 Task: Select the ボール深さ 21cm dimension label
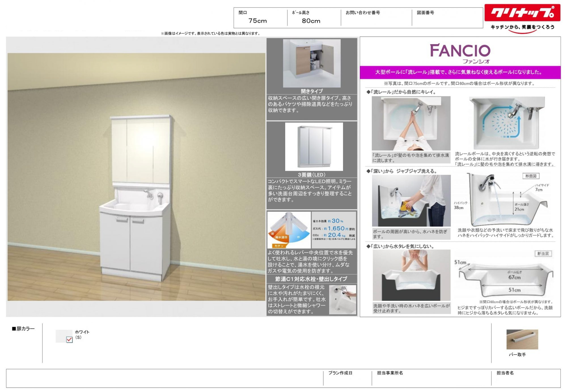[x=522, y=207]
